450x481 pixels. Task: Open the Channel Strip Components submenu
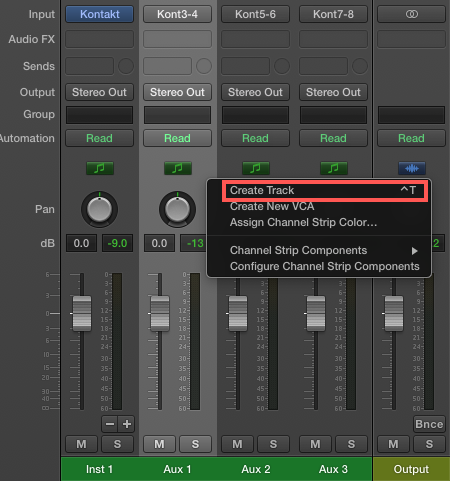[319, 250]
